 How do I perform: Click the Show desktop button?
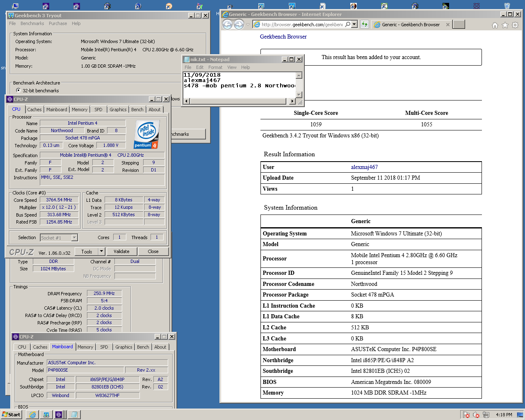(520, 415)
